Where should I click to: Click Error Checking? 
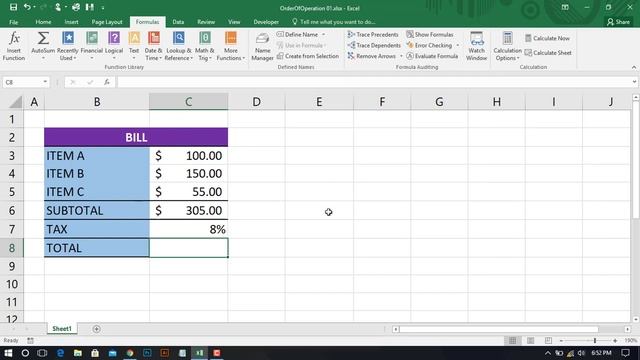[429, 45]
